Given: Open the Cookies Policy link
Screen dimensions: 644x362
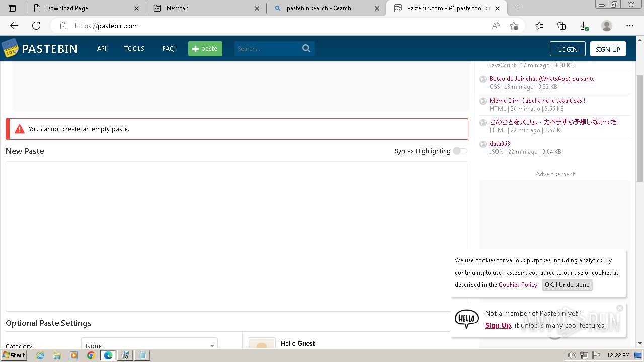Looking at the screenshot, I should pyautogui.click(x=518, y=285).
